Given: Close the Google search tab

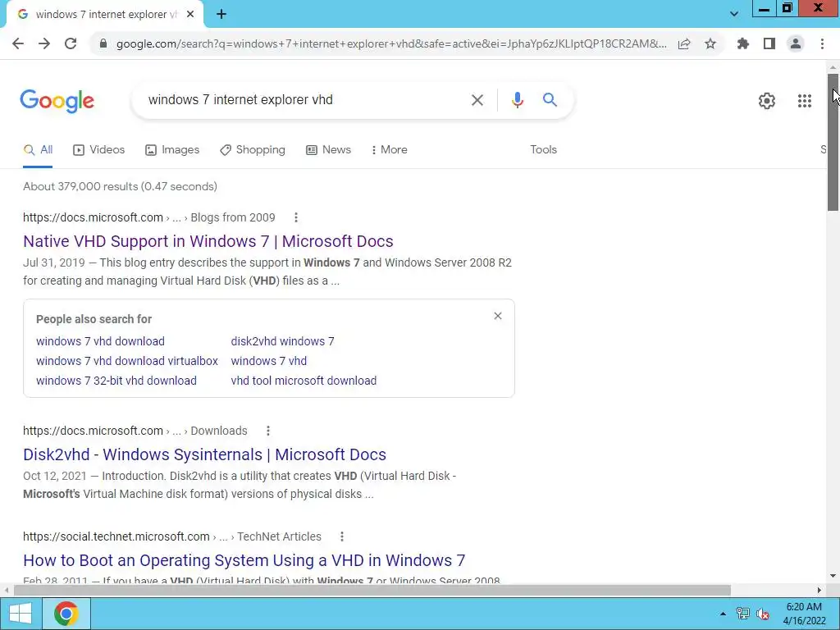Looking at the screenshot, I should 190,15.
